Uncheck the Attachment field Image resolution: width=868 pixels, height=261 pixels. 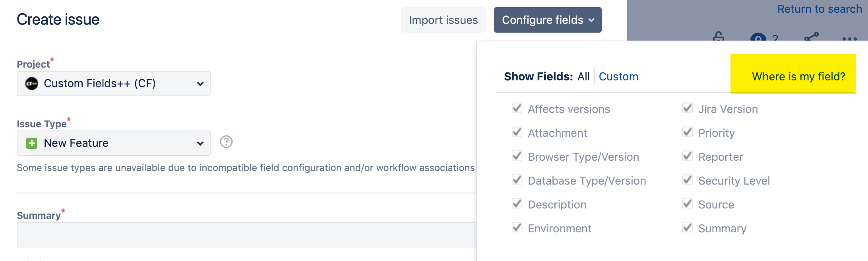pos(517,132)
